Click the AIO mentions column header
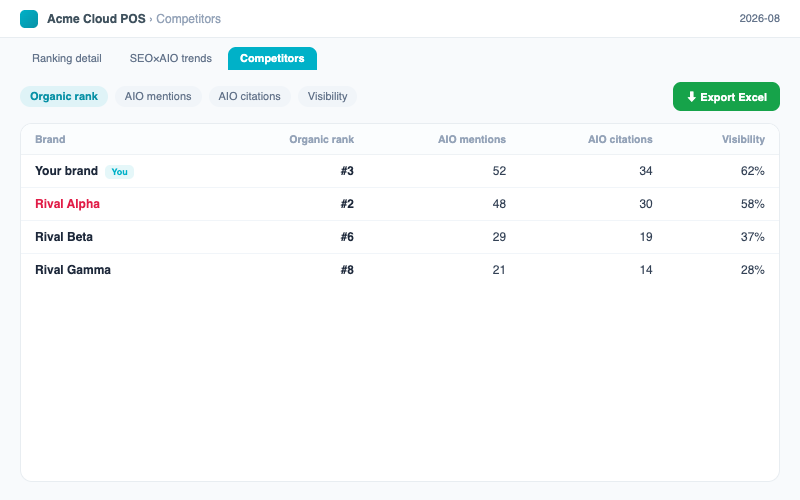Image resolution: width=800 pixels, height=500 pixels. coord(472,139)
